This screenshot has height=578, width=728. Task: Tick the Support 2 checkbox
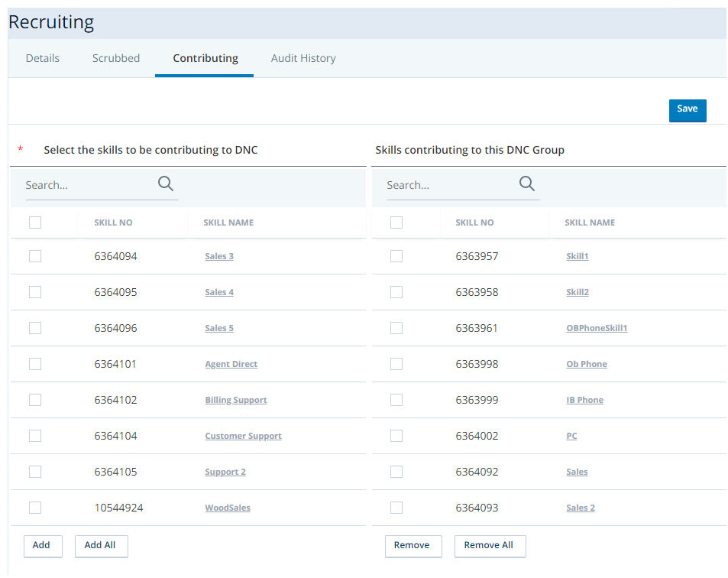pyautogui.click(x=35, y=472)
